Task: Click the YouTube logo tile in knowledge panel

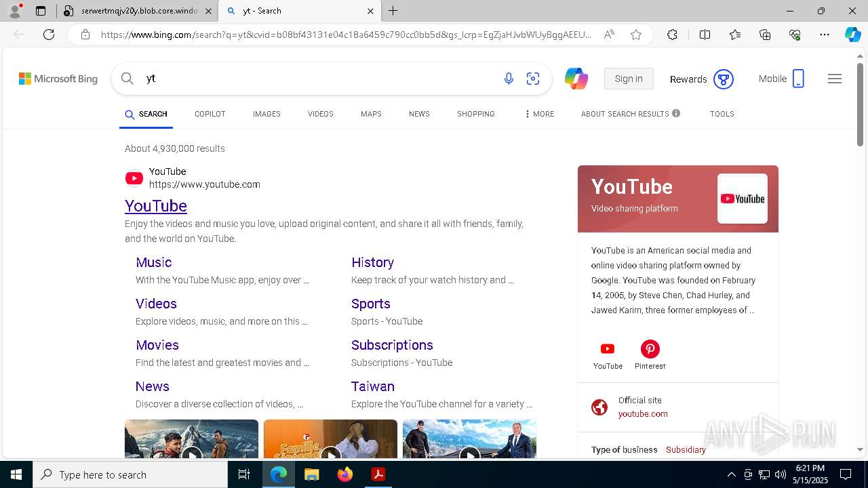Action: click(x=743, y=199)
